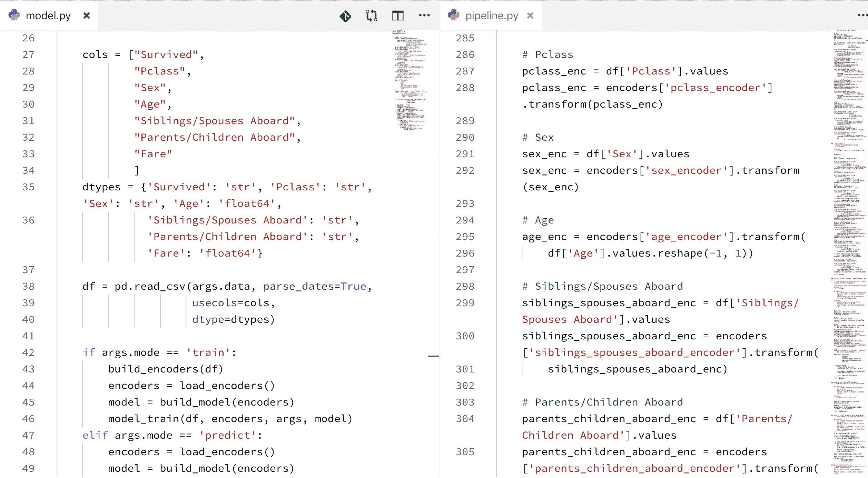Click the Python file icon on pipeline.py tab
Viewport: 868px width, 478px height.
coord(457,15)
